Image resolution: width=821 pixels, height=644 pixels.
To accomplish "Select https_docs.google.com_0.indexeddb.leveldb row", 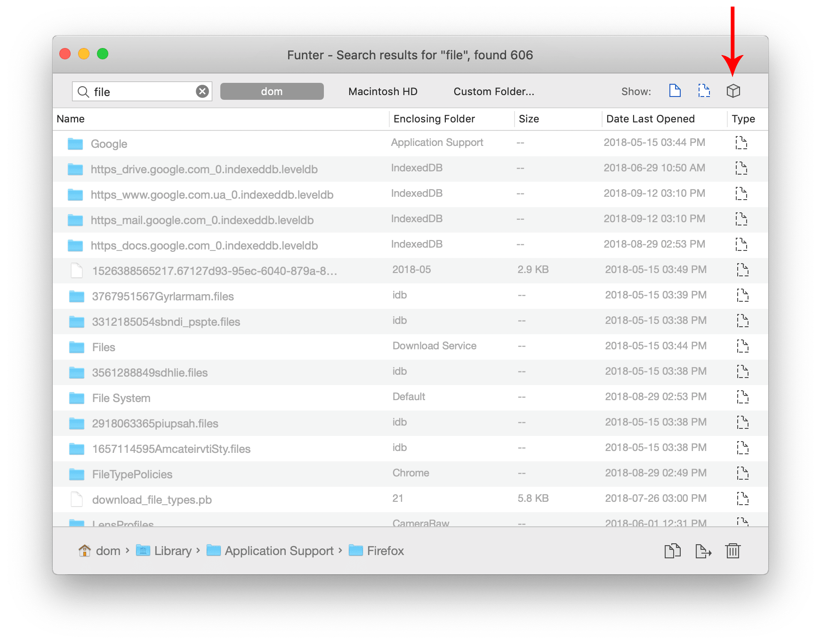I will pyautogui.click(x=410, y=245).
